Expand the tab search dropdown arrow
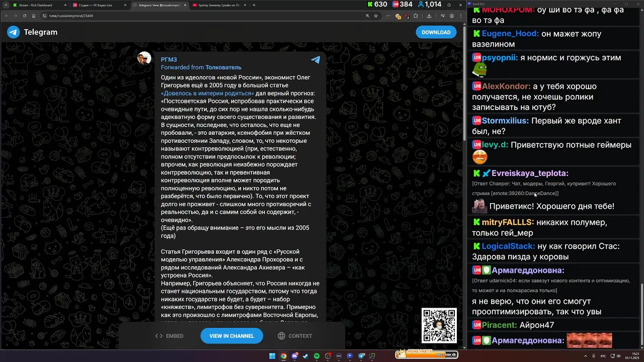 [x=5, y=5]
